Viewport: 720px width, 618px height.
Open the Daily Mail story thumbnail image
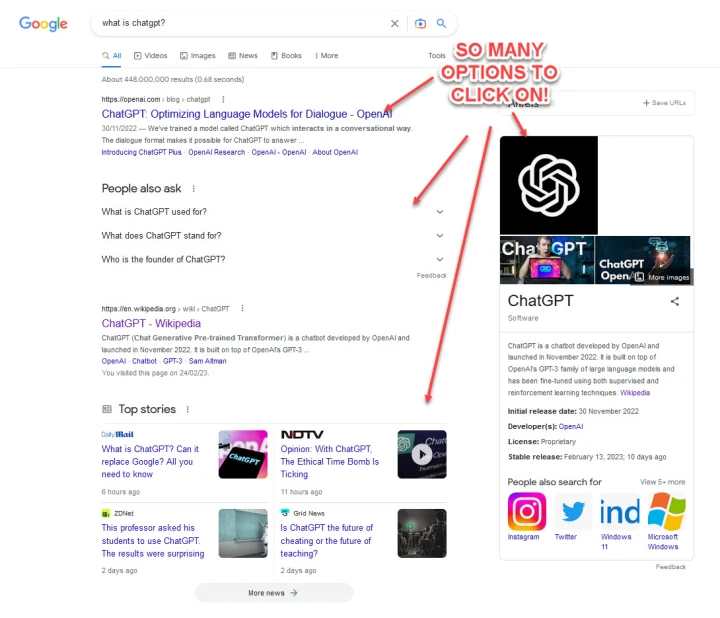243,455
